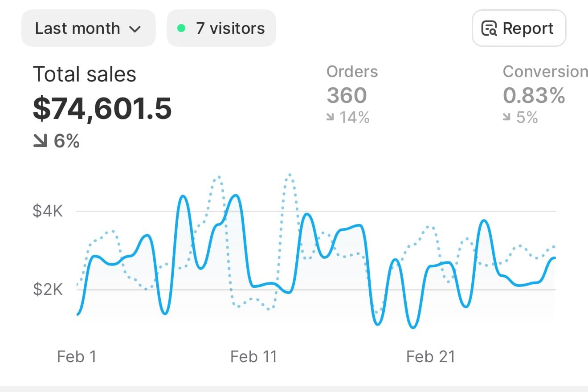Click the $2K gridline label
588x392 pixels.
point(48,289)
